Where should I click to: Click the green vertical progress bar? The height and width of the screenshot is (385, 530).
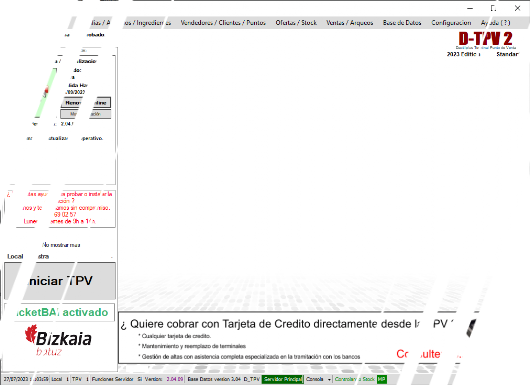coord(46,93)
